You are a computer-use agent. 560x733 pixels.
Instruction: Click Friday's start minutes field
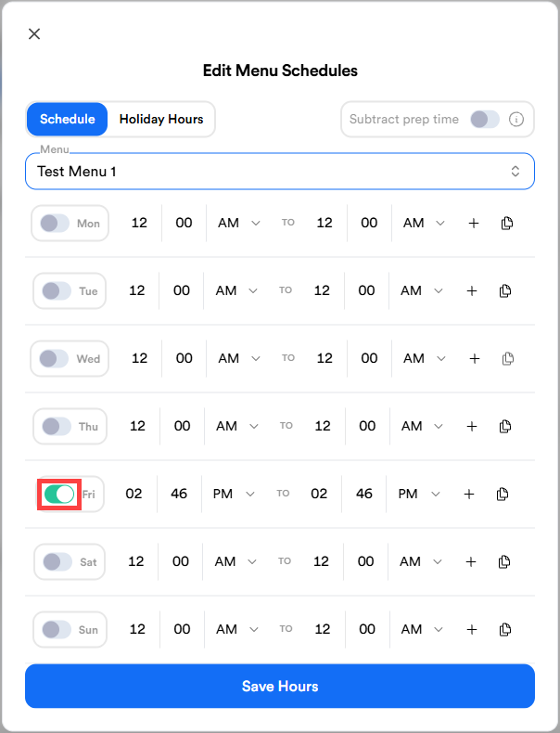point(179,494)
